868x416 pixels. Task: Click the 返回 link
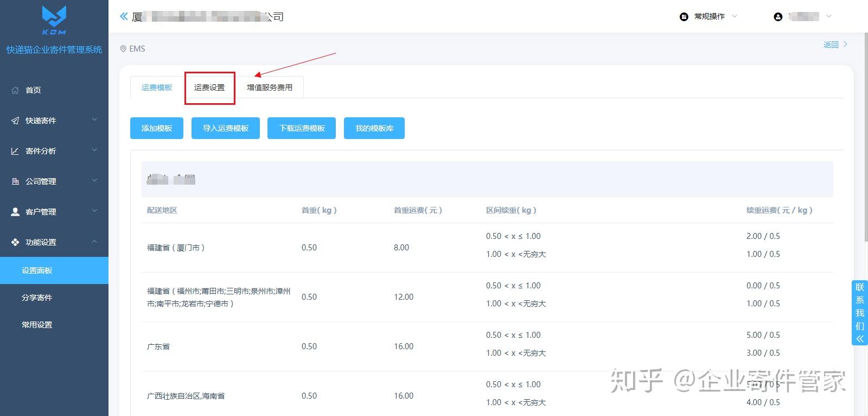(831, 45)
